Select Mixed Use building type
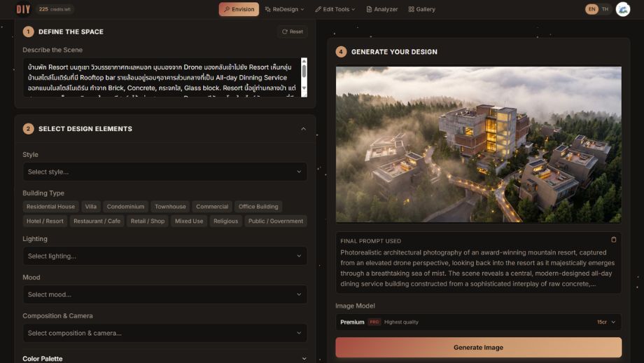This screenshot has width=644, height=363. click(189, 221)
